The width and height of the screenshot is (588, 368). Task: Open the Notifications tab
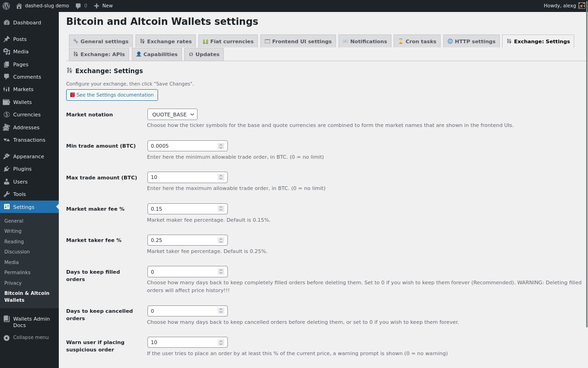tap(365, 41)
